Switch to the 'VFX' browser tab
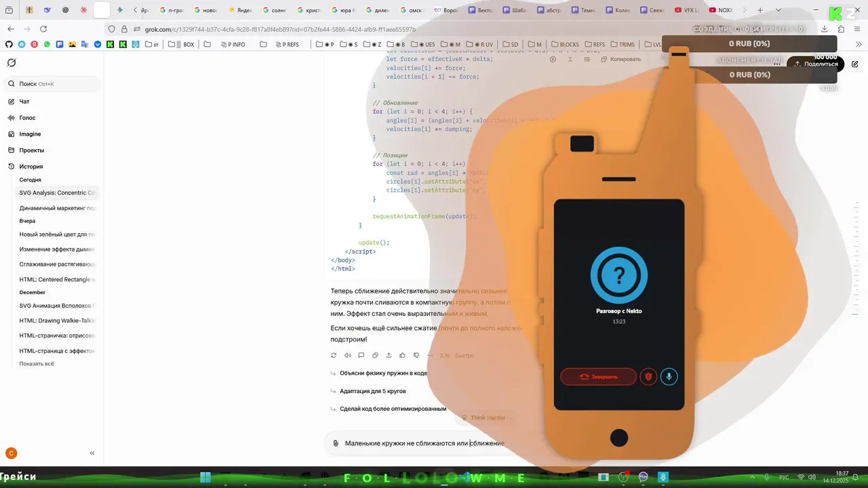Image resolution: width=868 pixels, height=488 pixels. click(x=688, y=10)
